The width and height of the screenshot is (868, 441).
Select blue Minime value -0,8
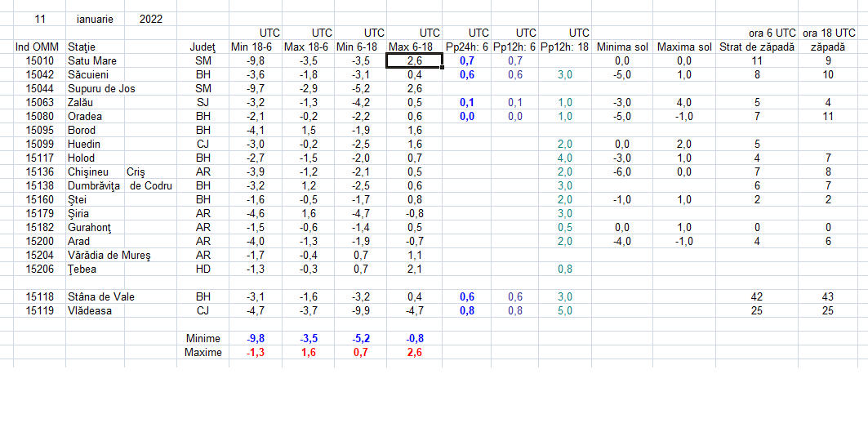click(x=412, y=339)
